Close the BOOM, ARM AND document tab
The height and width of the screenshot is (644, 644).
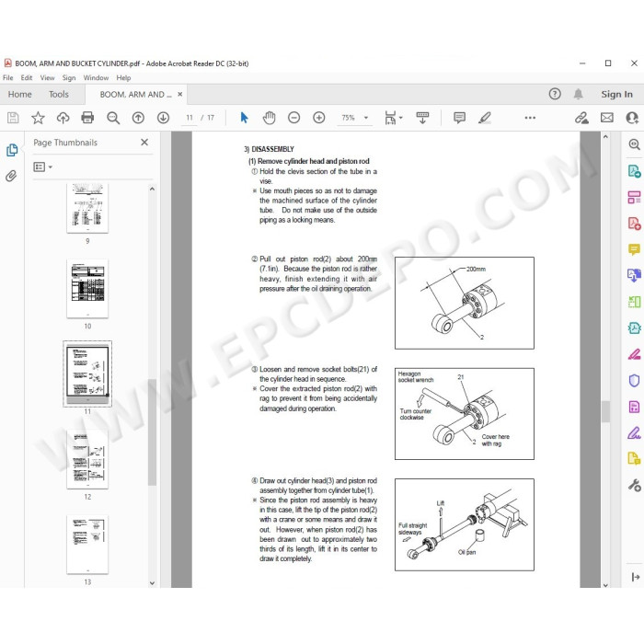tap(180, 94)
